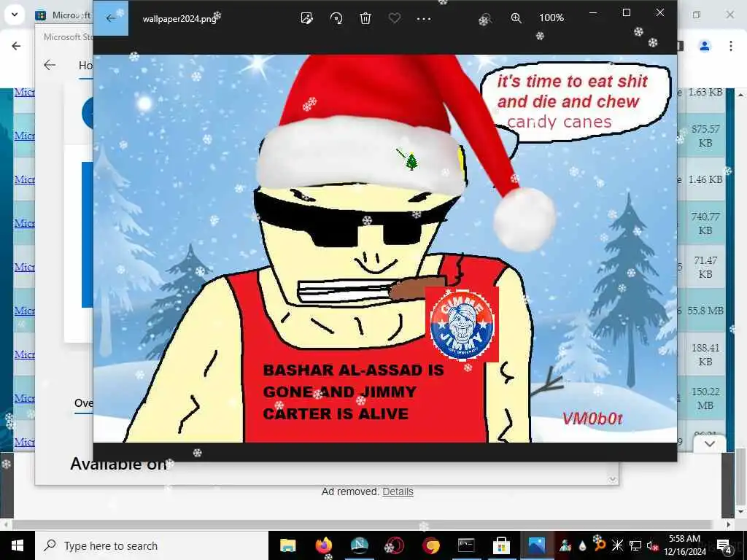Click the people icon in the system tray

coord(565,545)
